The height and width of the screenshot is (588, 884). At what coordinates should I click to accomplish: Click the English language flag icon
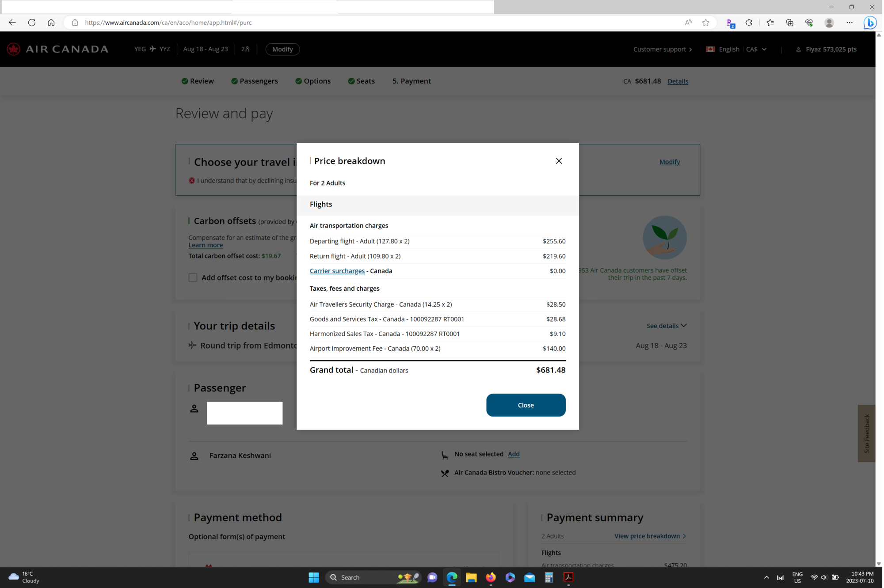click(x=710, y=49)
